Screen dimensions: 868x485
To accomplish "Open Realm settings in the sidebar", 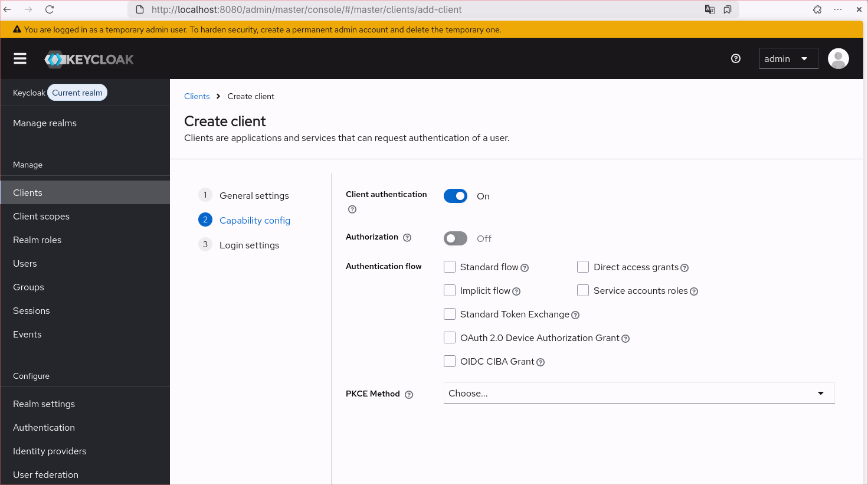I will [85, 404].
